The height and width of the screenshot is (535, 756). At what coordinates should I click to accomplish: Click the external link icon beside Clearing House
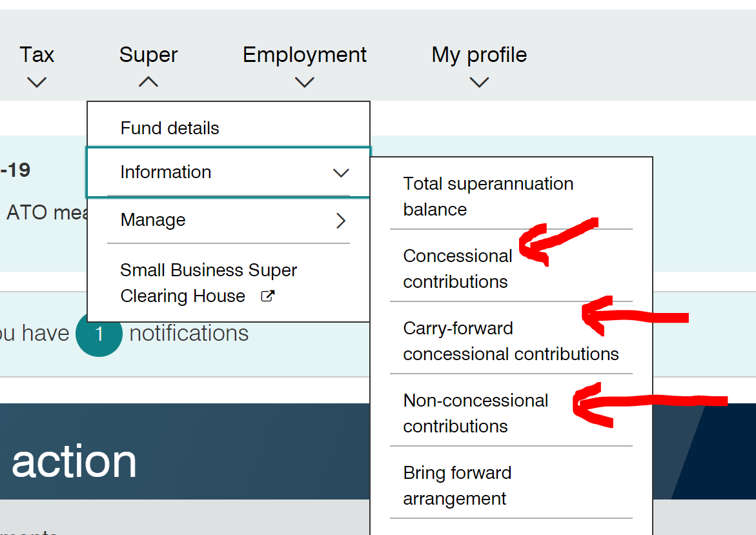267,296
